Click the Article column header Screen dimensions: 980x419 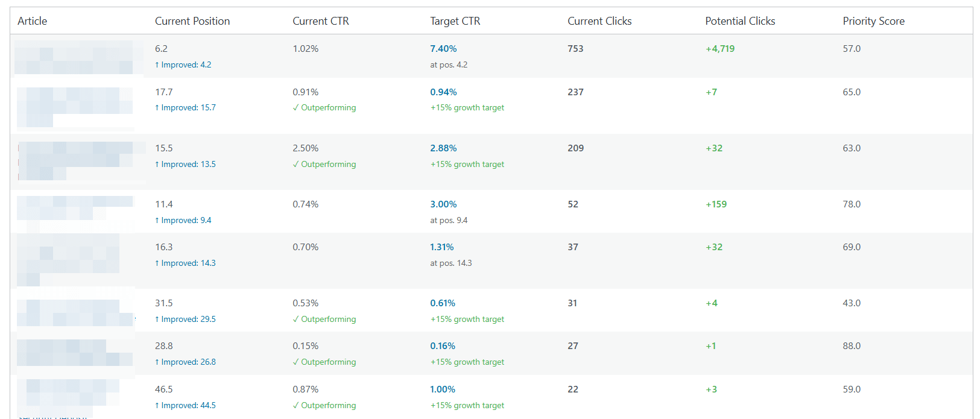[x=32, y=20]
